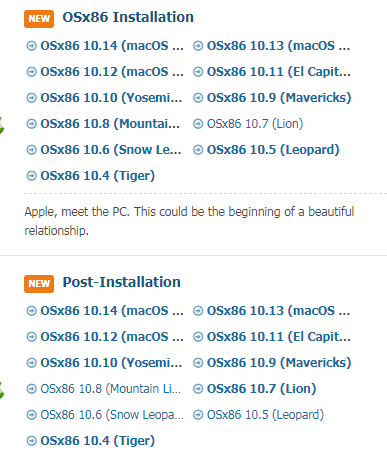Screen dimensions: 387x458
Task: Click arrow icon beside Installation OSx86 10.13
Action: 198,46
